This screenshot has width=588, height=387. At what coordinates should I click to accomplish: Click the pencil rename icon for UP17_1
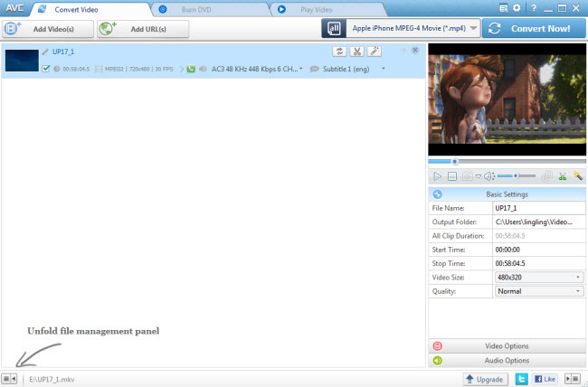45,52
